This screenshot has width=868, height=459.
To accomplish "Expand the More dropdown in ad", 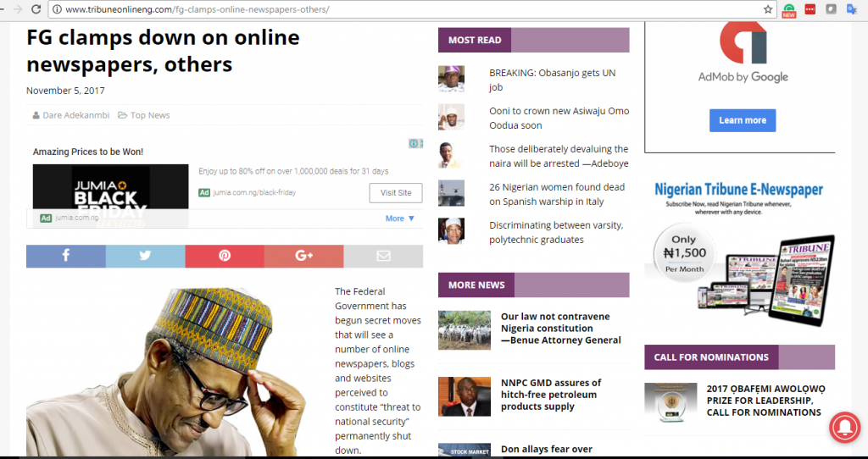I will 400,218.
